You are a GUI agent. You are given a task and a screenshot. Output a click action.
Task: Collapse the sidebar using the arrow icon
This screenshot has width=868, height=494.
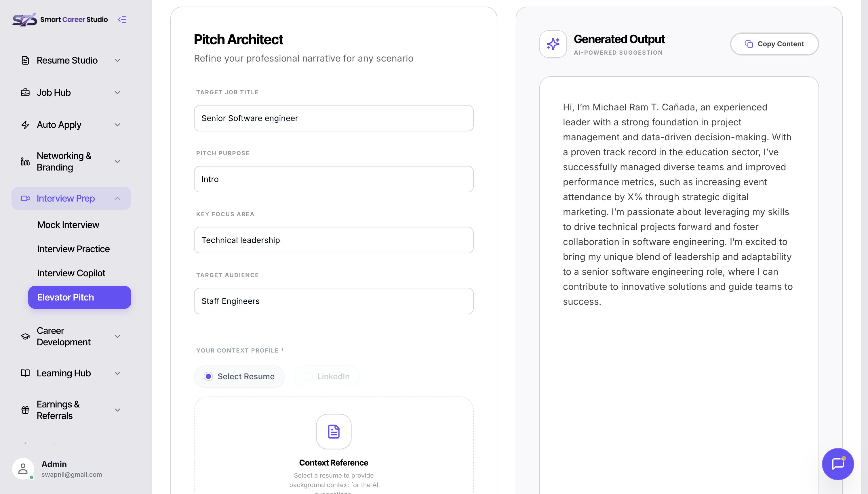(122, 20)
